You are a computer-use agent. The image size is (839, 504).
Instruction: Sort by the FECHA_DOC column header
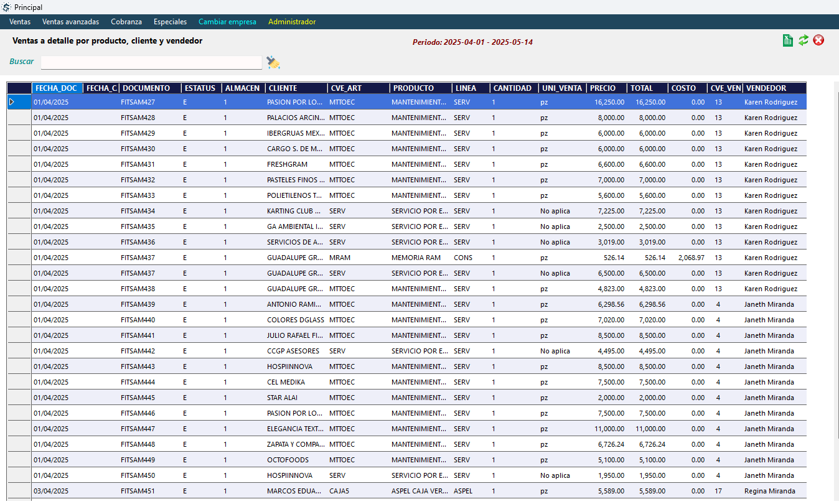[x=56, y=88]
